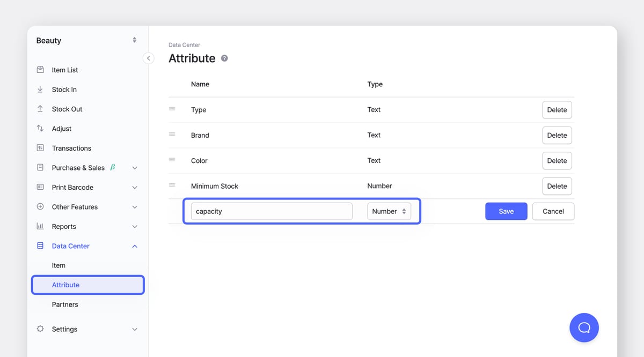Switch to the Partners page
The image size is (644, 357).
[65, 304]
